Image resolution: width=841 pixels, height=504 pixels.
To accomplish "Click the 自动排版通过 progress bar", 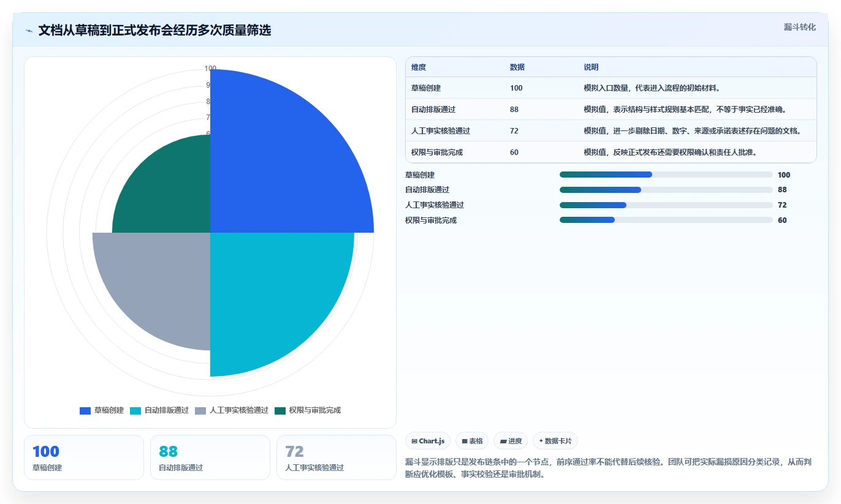I will pos(666,190).
